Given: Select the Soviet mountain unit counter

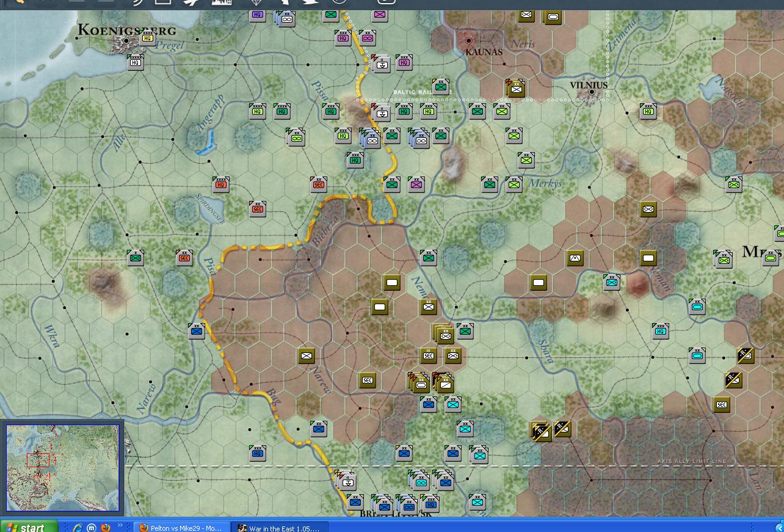Looking at the screenshot, I should pos(575,258).
